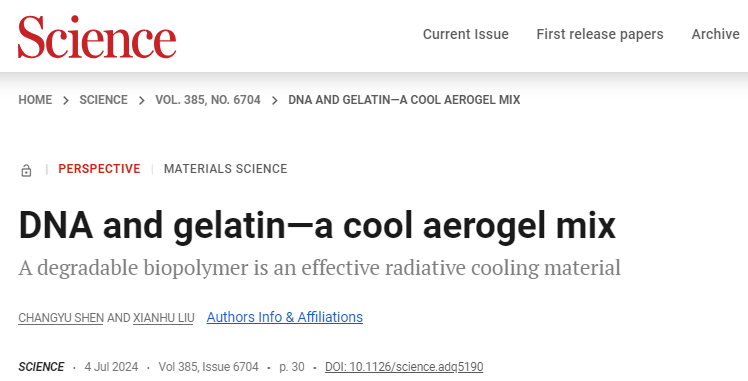Click chevron before article title breadcrumb
Image resolution: width=748 pixels, height=381 pixels.
275,101
